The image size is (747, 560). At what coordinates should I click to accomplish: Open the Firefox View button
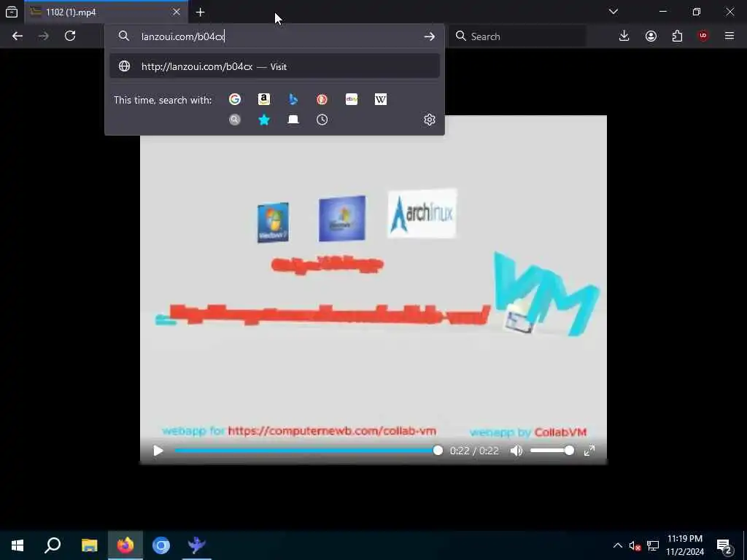click(x=12, y=12)
